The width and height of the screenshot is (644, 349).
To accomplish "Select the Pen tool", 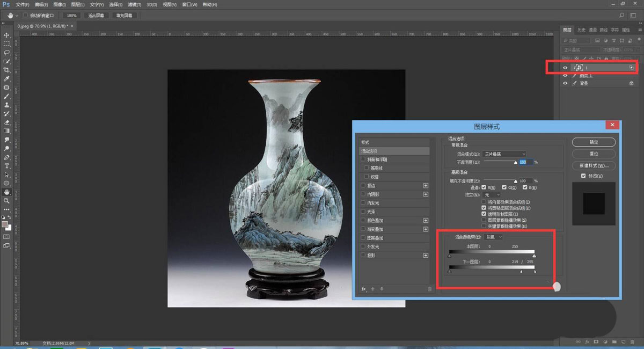I will point(7,157).
